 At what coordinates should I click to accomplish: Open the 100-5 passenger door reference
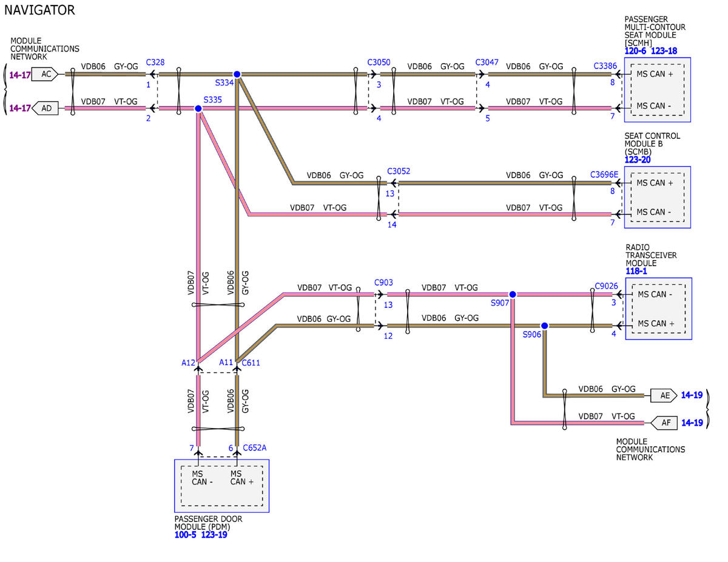point(185,535)
